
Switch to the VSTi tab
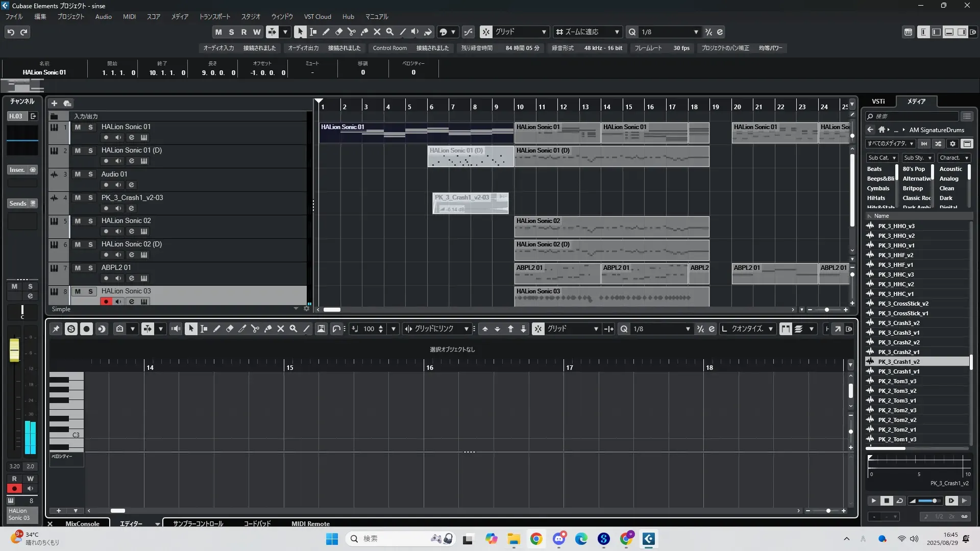[878, 102]
